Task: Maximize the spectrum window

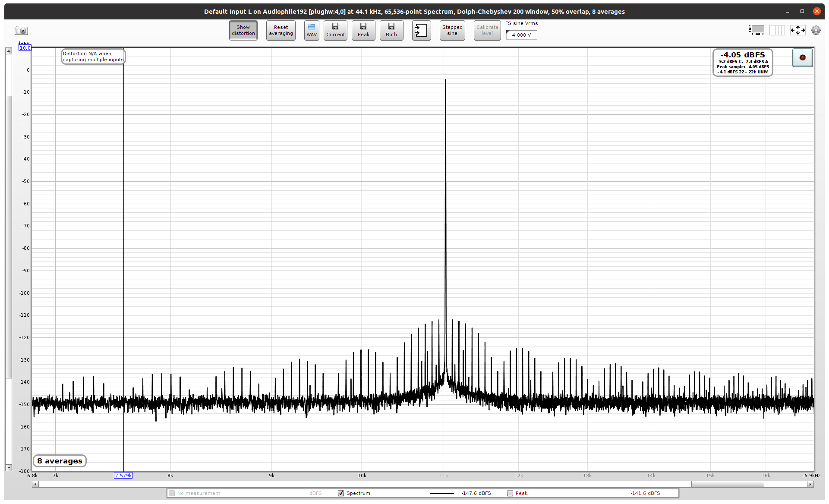Action: [802, 12]
